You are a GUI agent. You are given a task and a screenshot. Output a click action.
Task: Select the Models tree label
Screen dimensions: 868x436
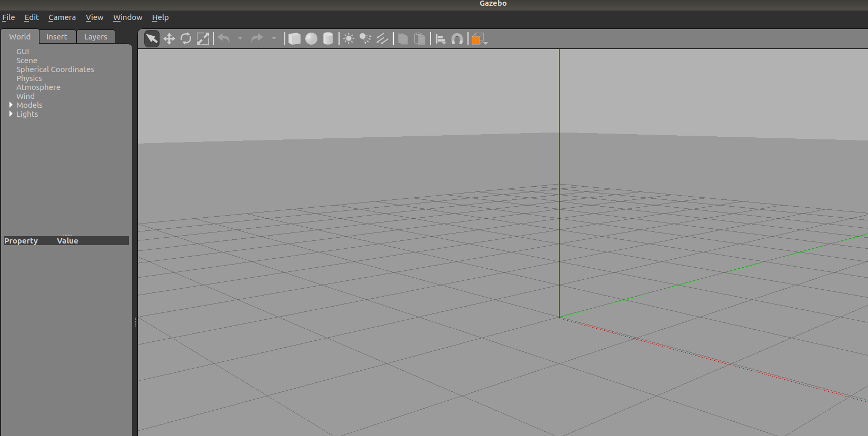(x=29, y=105)
